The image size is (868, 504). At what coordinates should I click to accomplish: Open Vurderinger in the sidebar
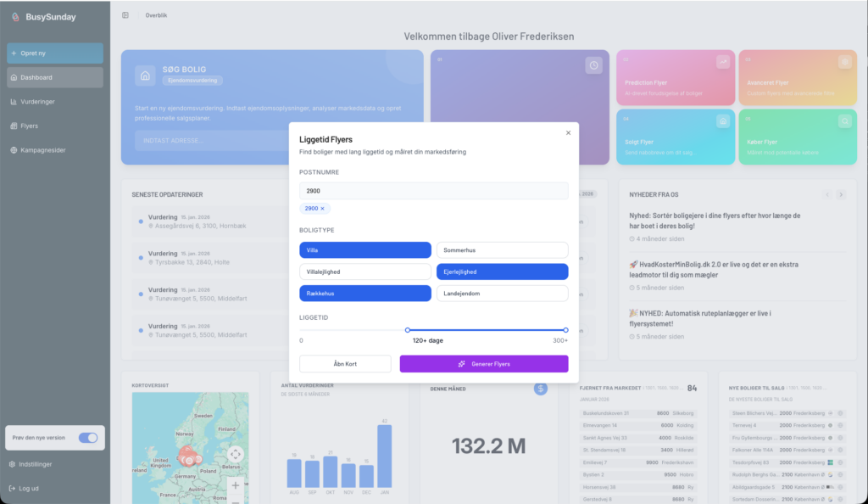click(x=37, y=102)
